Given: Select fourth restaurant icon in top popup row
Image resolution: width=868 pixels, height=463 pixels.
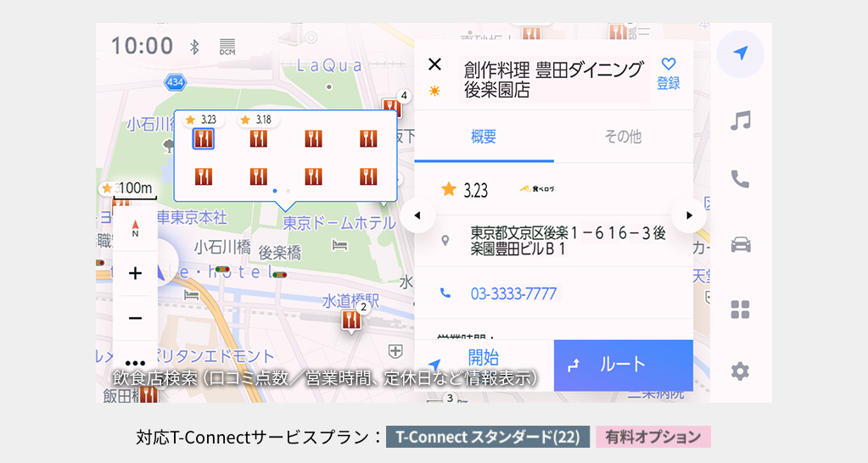Looking at the screenshot, I should (x=368, y=138).
